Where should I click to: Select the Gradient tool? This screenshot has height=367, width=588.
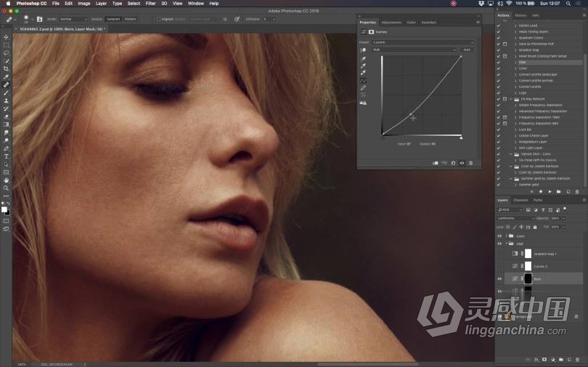tap(6, 124)
